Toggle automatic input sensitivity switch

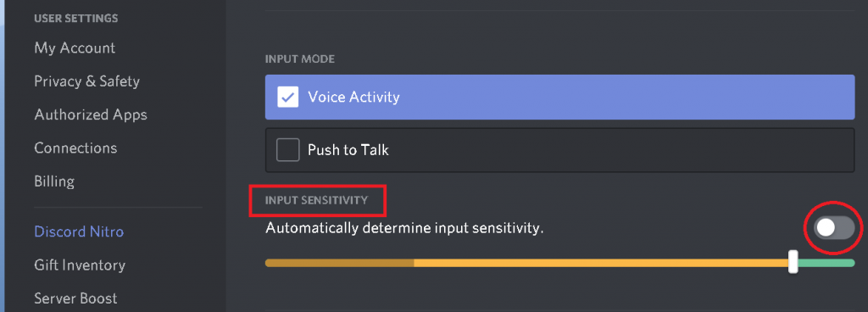tap(835, 228)
